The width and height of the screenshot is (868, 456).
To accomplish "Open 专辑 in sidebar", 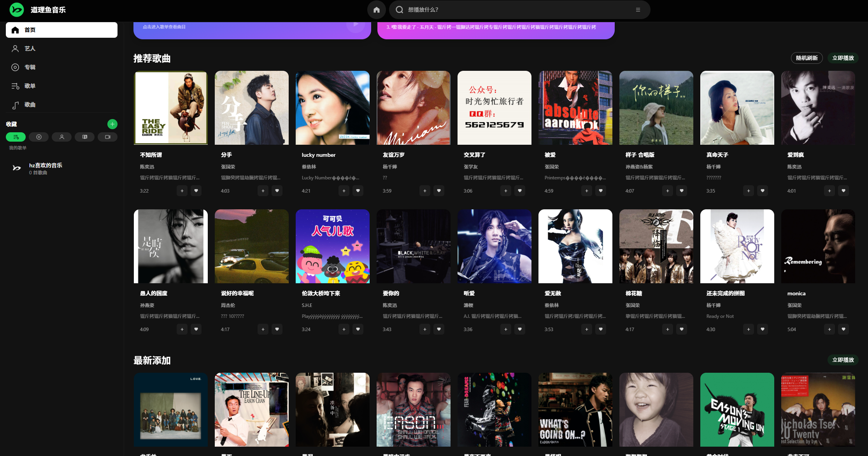I will [61, 67].
